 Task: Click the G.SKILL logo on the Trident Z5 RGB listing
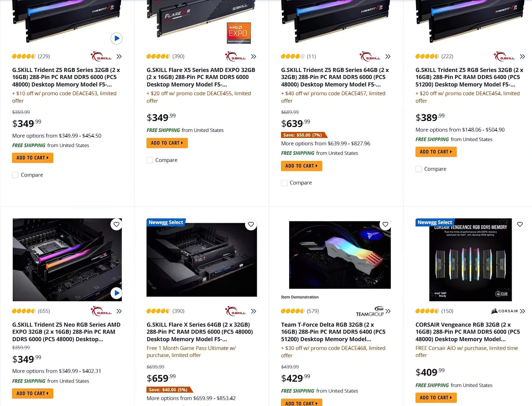click(101, 56)
